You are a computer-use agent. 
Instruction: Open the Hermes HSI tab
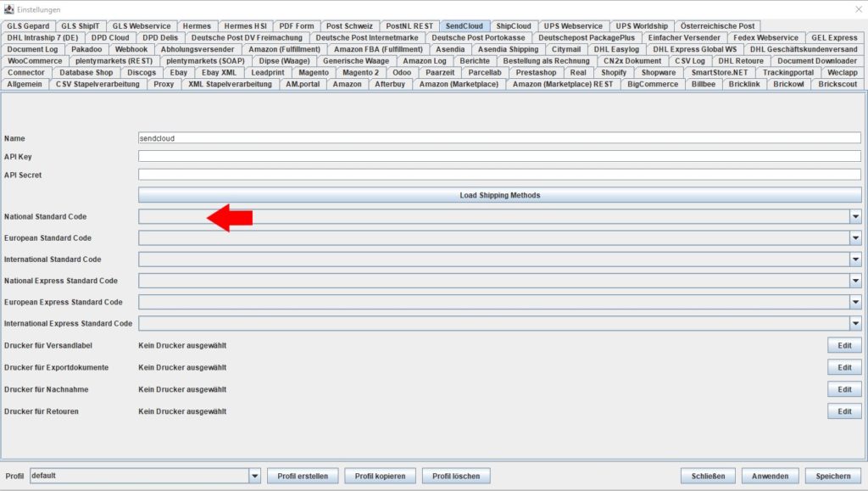[x=245, y=26]
